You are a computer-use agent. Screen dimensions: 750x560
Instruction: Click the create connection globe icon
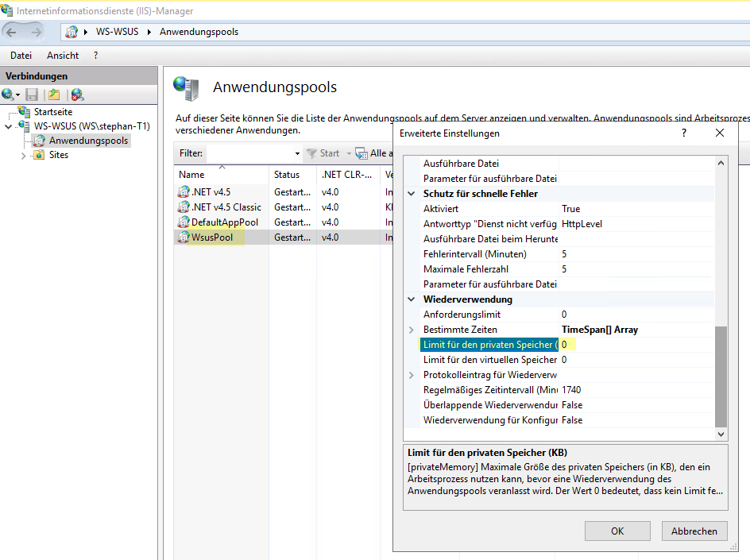tap(8, 95)
